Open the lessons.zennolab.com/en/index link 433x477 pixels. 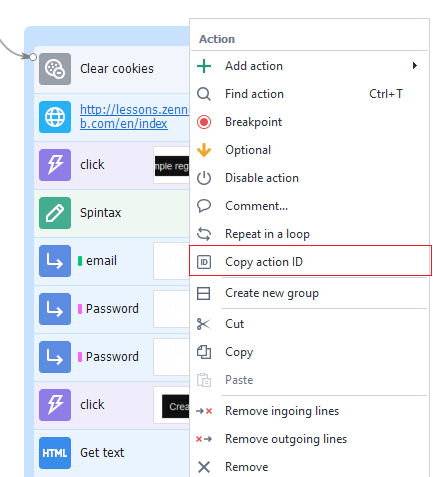click(134, 117)
